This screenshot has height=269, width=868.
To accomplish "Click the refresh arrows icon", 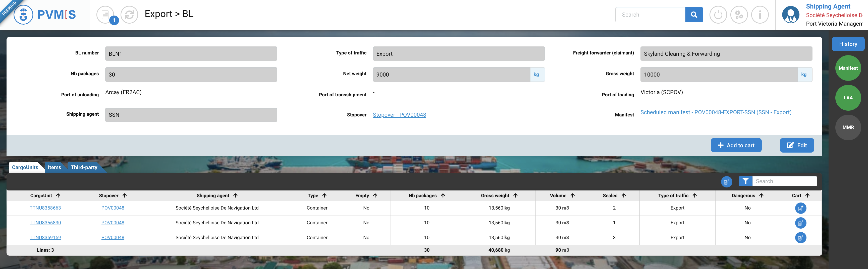I will pyautogui.click(x=129, y=15).
